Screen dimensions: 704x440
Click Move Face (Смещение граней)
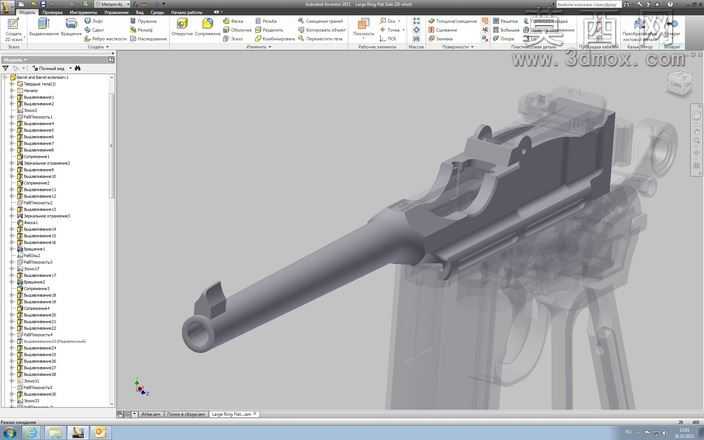321,21
